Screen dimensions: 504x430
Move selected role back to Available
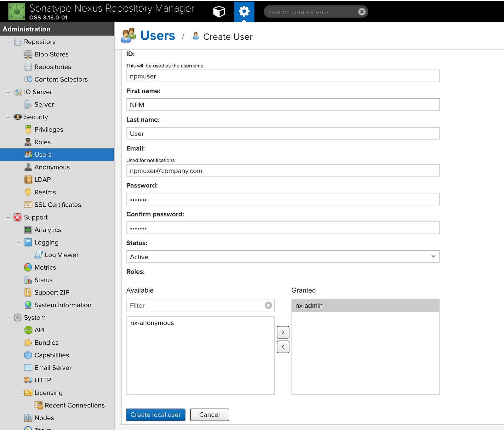tap(283, 347)
